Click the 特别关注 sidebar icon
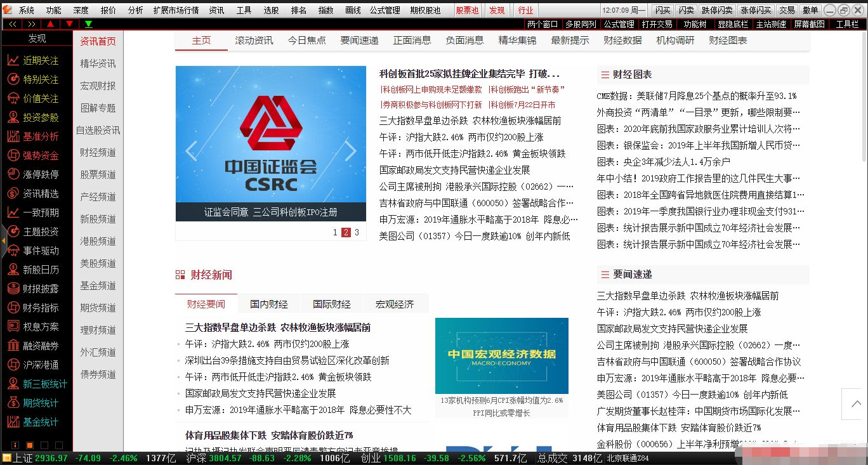868x465 pixels. (x=13, y=79)
